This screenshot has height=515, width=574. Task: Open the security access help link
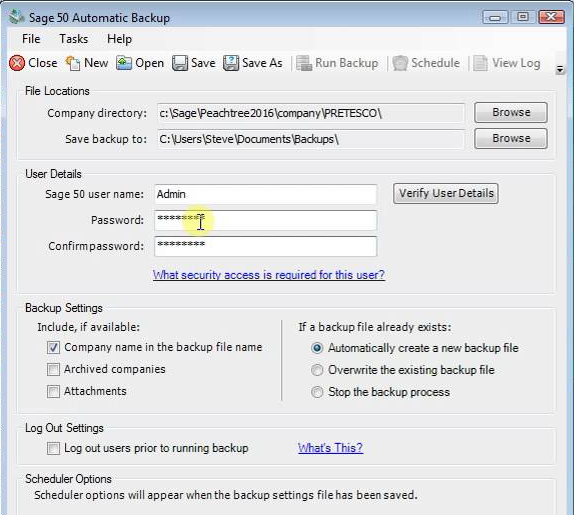tap(269, 275)
